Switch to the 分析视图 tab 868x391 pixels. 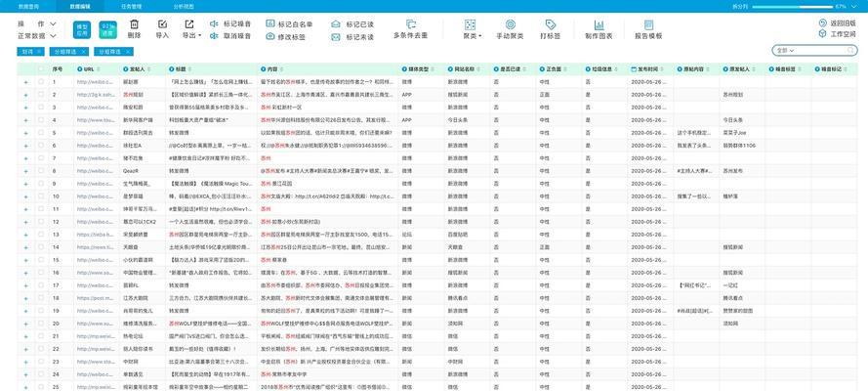183,6
